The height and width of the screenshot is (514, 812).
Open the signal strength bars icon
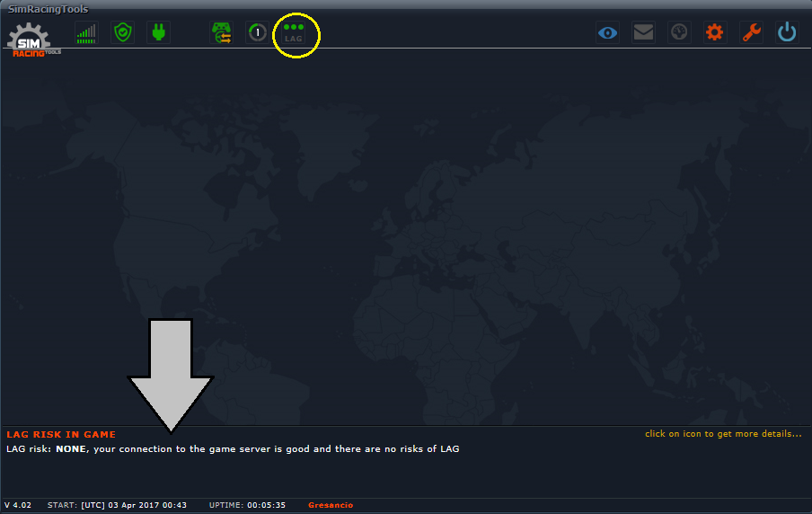(86, 32)
